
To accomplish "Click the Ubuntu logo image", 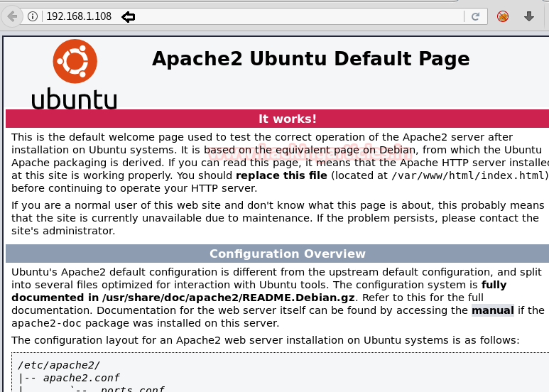I will click(75, 75).
